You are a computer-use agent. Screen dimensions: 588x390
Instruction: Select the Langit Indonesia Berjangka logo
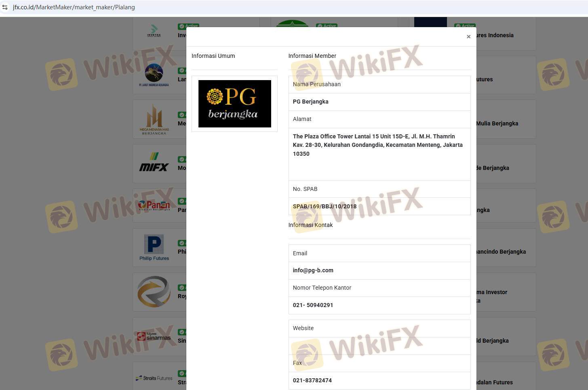point(154,75)
